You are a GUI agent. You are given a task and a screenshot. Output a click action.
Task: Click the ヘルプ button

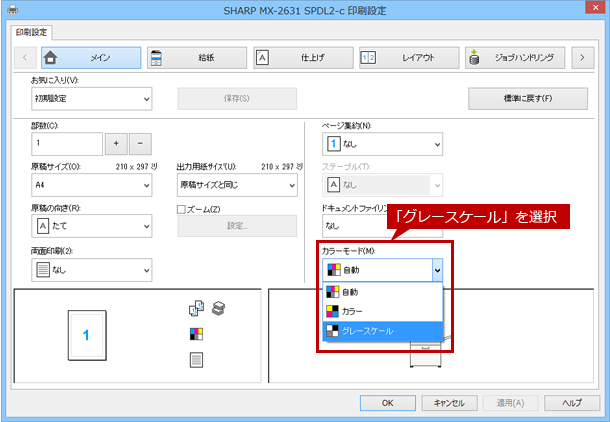pyautogui.click(x=572, y=403)
